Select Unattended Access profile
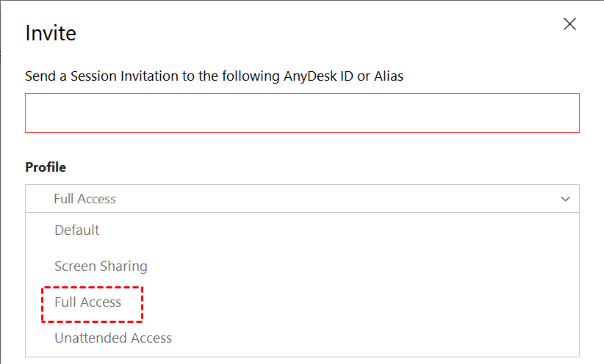The width and height of the screenshot is (604, 364). [113, 338]
